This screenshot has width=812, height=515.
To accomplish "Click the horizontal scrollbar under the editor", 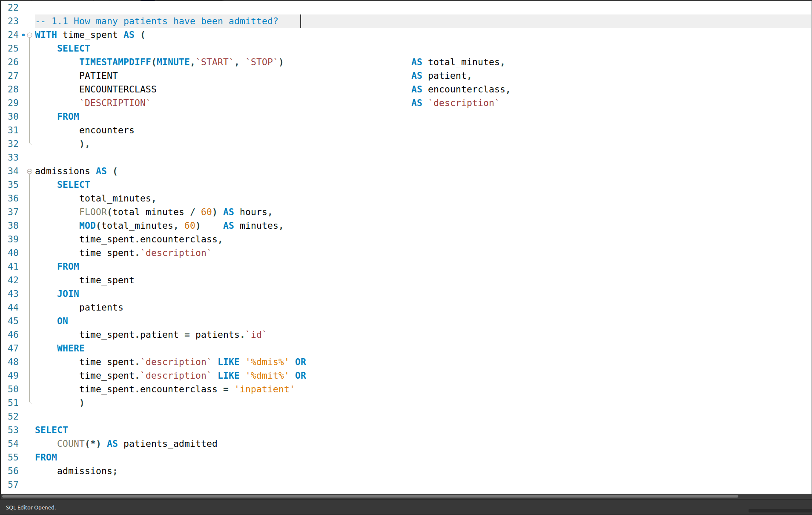I will pyautogui.click(x=370, y=496).
